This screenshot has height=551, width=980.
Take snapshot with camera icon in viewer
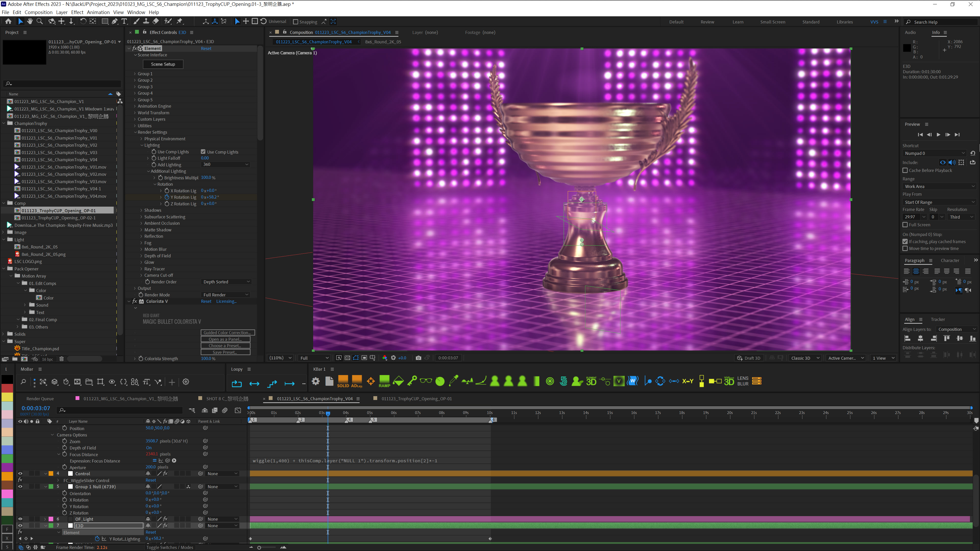point(419,358)
